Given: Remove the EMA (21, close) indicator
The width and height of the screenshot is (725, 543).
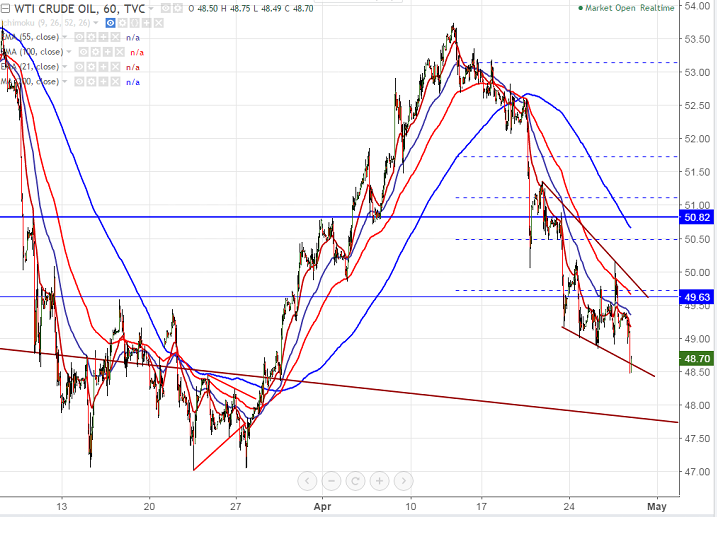Looking at the screenshot, I should click(115, 67).
